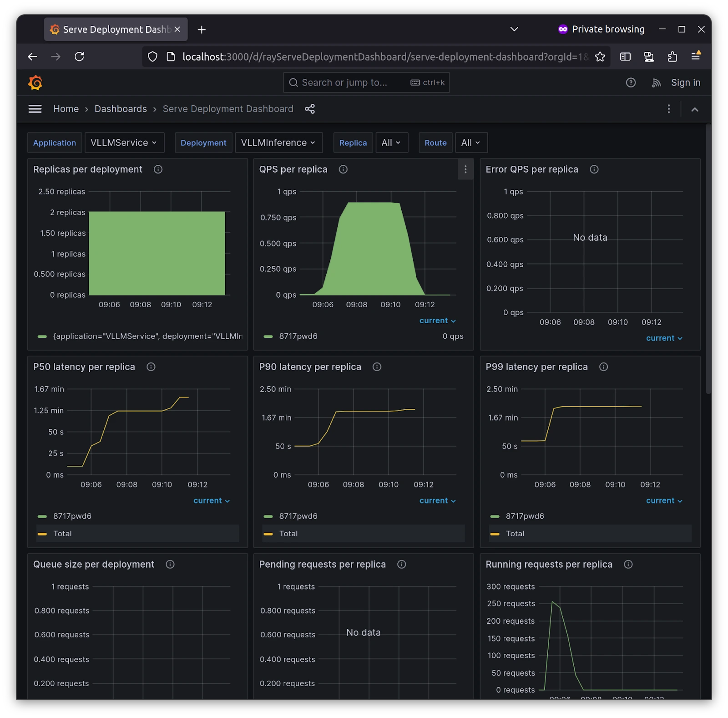
Task: Select the Serve Deployment Dashboard browser tab
Action: click(116, 30)
